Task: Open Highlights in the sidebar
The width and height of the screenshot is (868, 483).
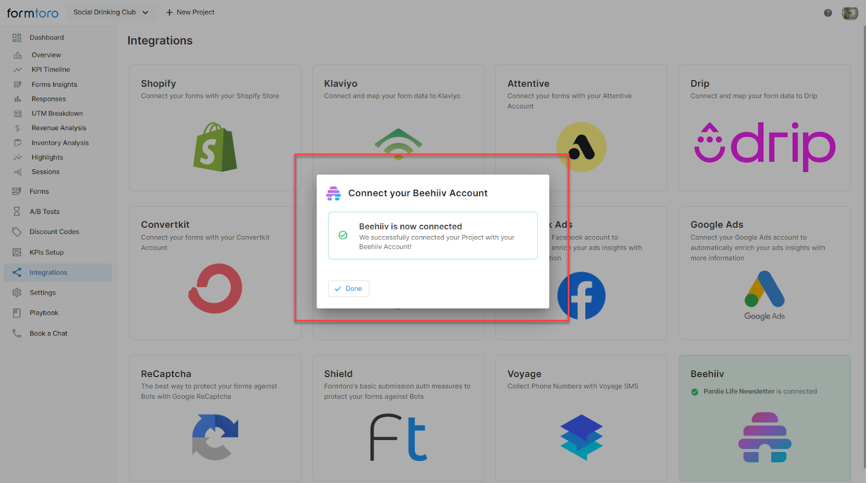Action: coord(47,157)
